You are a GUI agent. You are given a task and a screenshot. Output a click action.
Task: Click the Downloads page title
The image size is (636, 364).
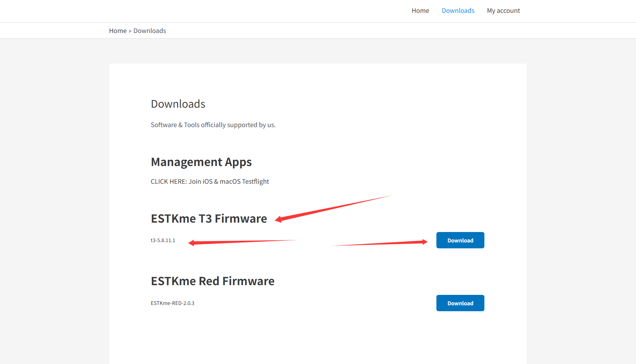point(178,104)
